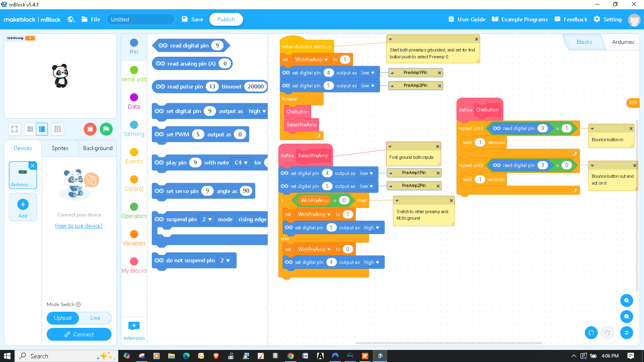Collapse the Bounce button in comment
Viewport: 644px width, 362px height.
pyautogui.click(x=592, y=129)
